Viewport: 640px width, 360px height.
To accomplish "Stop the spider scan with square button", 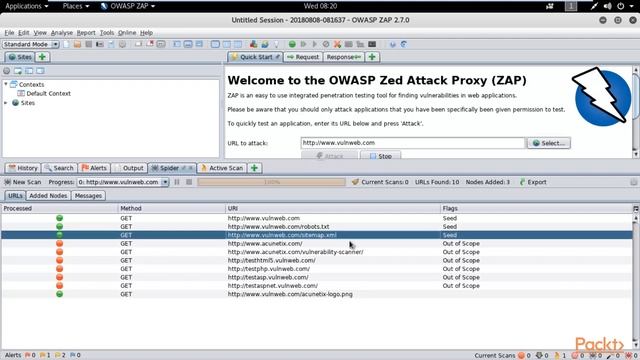I will click(189, 182).
